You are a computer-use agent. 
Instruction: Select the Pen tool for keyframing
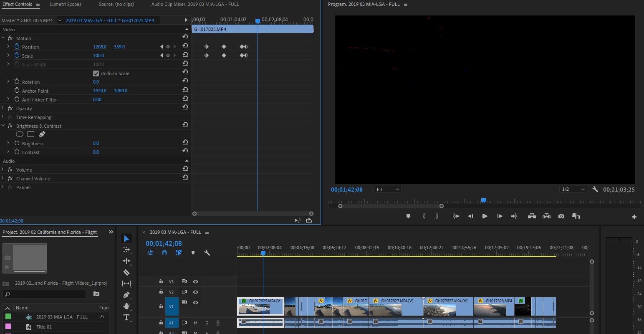[126, 295]
